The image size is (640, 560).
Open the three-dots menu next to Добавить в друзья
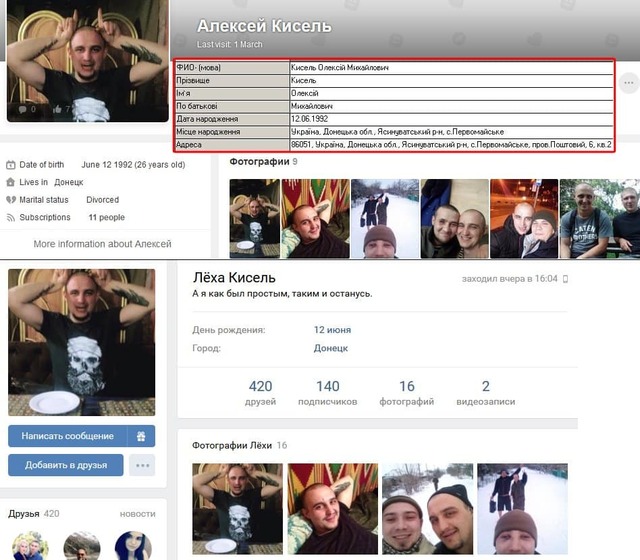[142, 465]
